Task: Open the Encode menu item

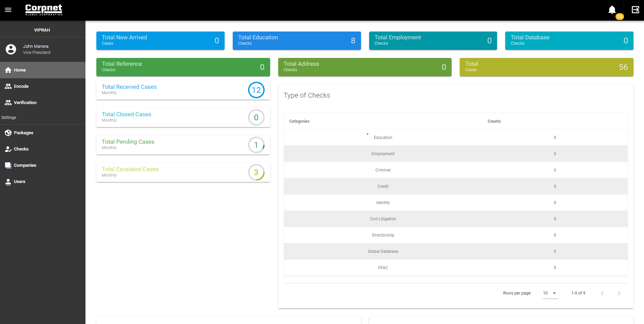Action: pyautogui.click(x=21, y=86)
